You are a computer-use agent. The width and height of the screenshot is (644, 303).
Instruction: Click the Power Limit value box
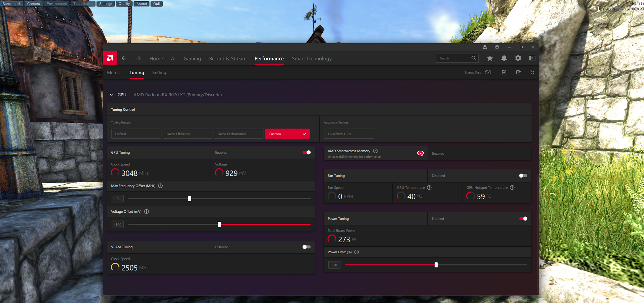[334, 265]
